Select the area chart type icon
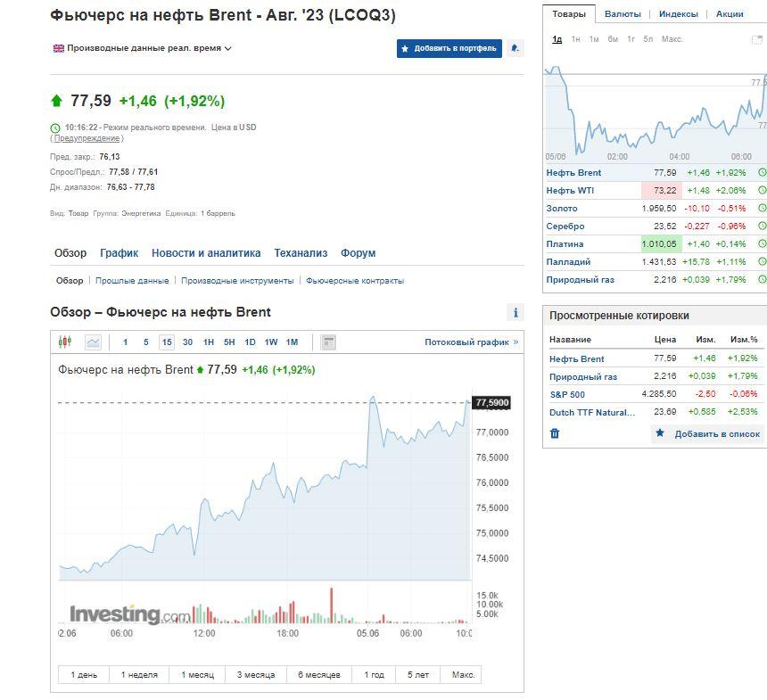The image size is (767, 700). click(x=93, y=342)
